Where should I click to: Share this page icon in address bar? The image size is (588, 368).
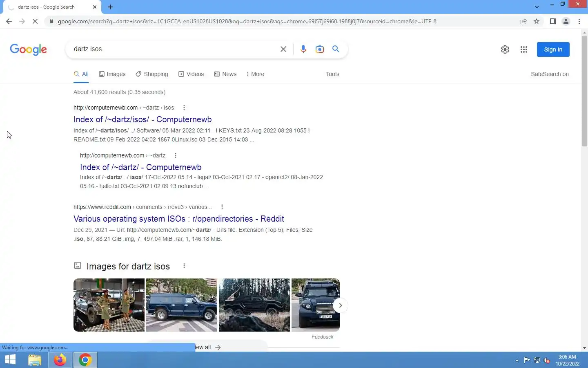tap(523, 21)
